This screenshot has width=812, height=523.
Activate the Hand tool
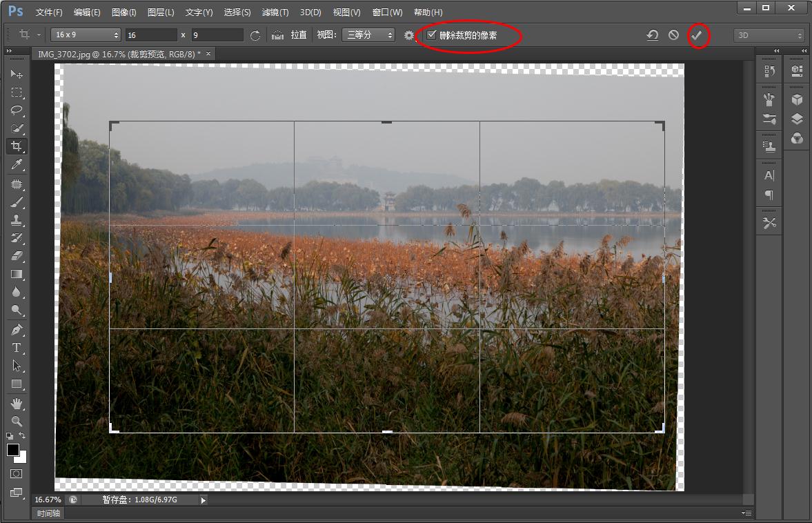17,403
